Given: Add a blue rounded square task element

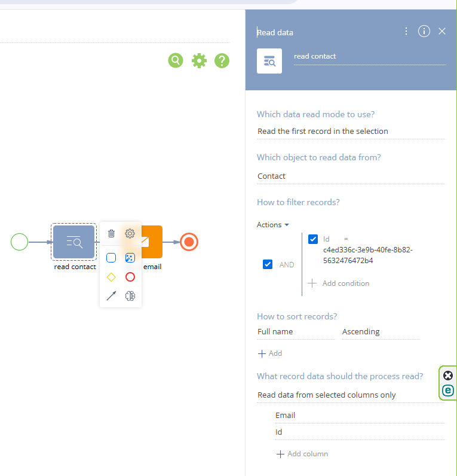Looking at the screenshot, I should pyautogui.click(x=111, y=258).
